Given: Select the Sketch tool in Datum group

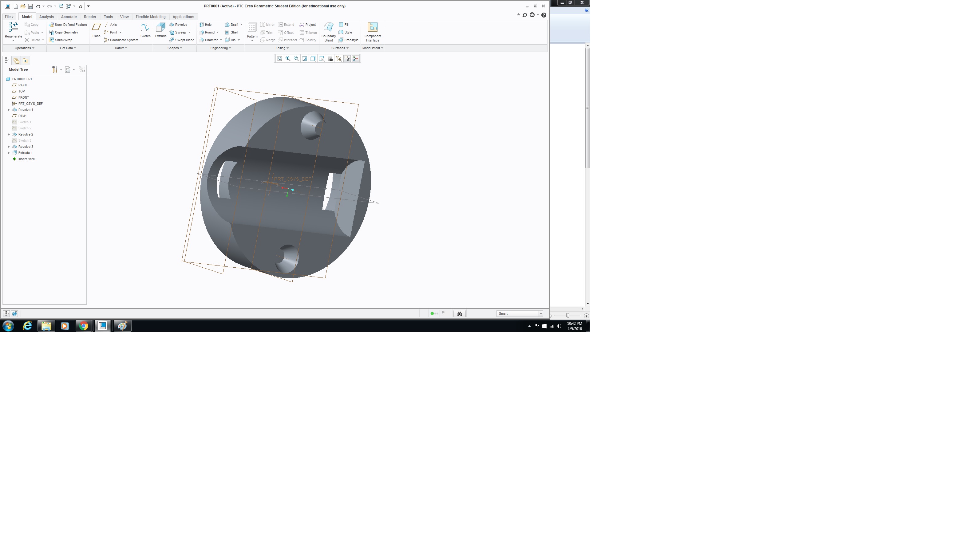Looking at the screenshot, I should click(145, 30).
